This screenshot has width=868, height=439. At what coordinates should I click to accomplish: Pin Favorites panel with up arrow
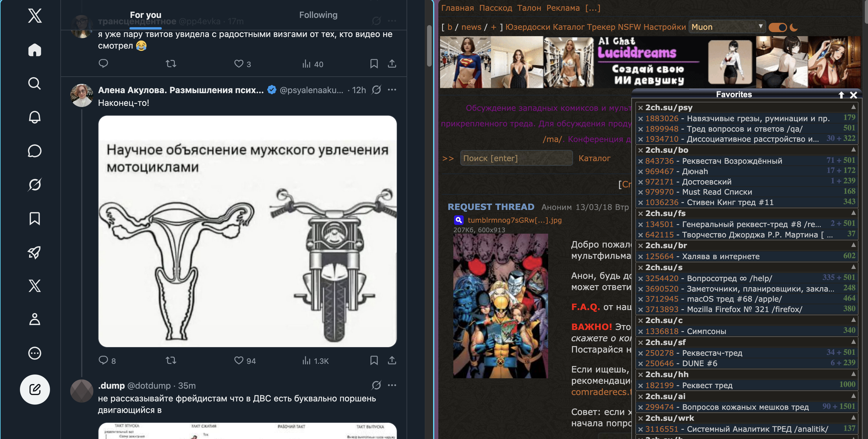(x=841, y=95)
